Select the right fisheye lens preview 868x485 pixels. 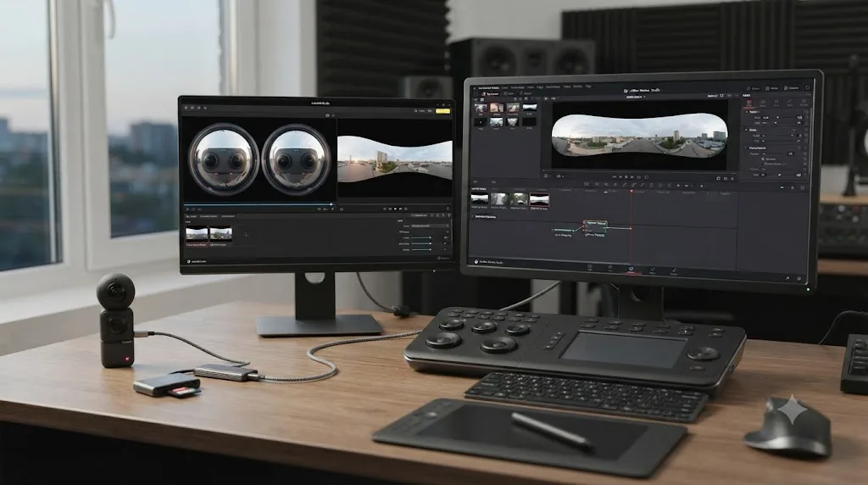(297, 159)
